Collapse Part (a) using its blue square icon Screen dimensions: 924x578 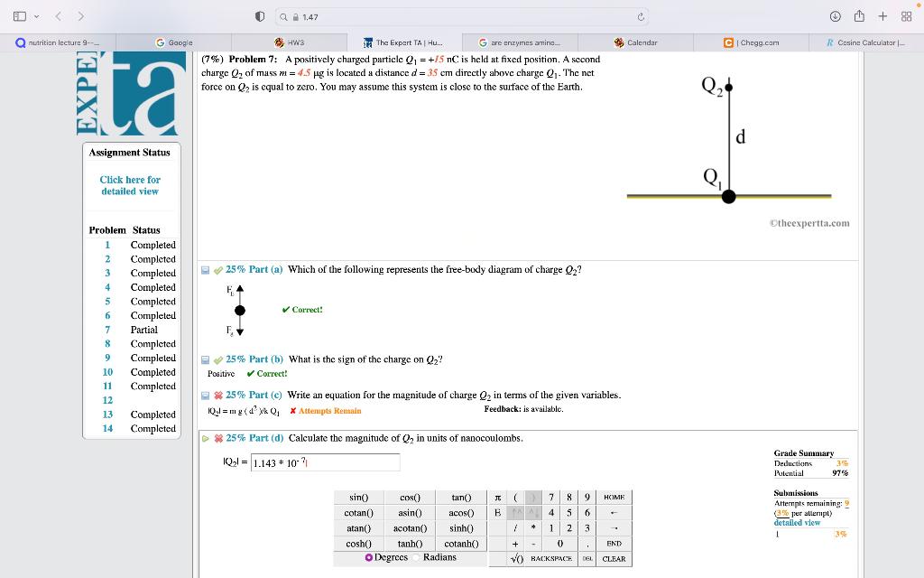pos(204,269)
